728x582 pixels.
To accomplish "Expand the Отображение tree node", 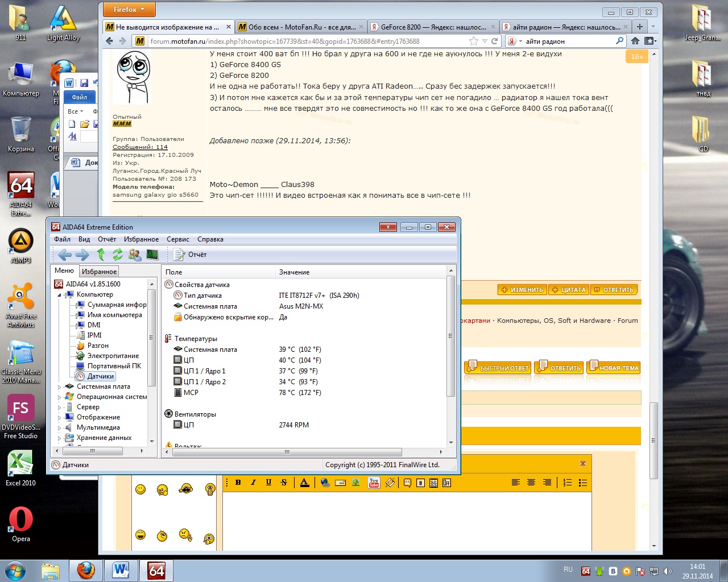I will click(x=59, y=418).
